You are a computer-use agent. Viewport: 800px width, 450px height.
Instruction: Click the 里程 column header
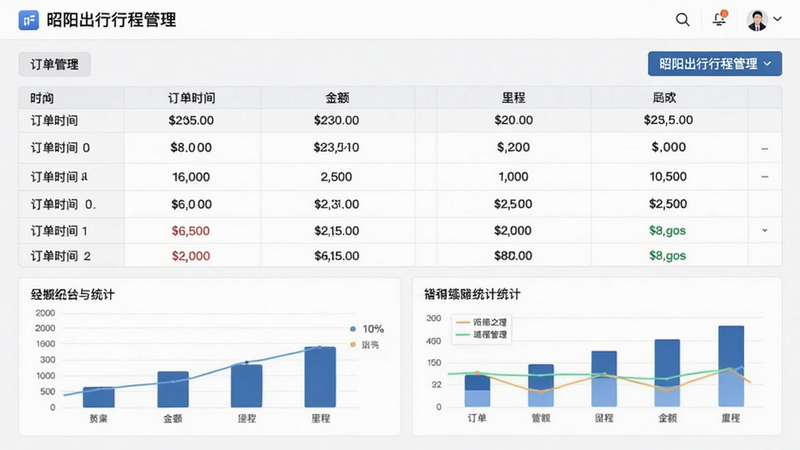click(513, 97)
